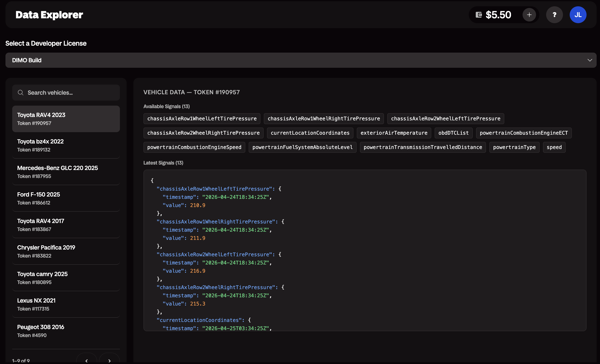Select Ford F-150 2025 from vehicle list
Image resolution: width=600 pixels, height=364 pixels.
coord(66,198)
